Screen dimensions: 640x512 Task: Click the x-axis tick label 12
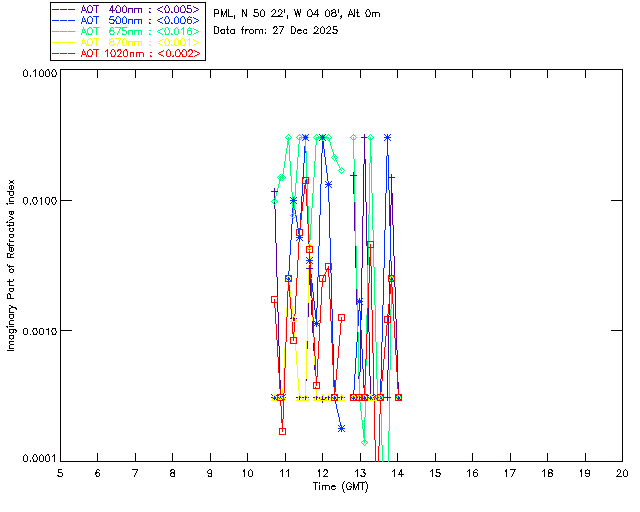tap(322, 473)
